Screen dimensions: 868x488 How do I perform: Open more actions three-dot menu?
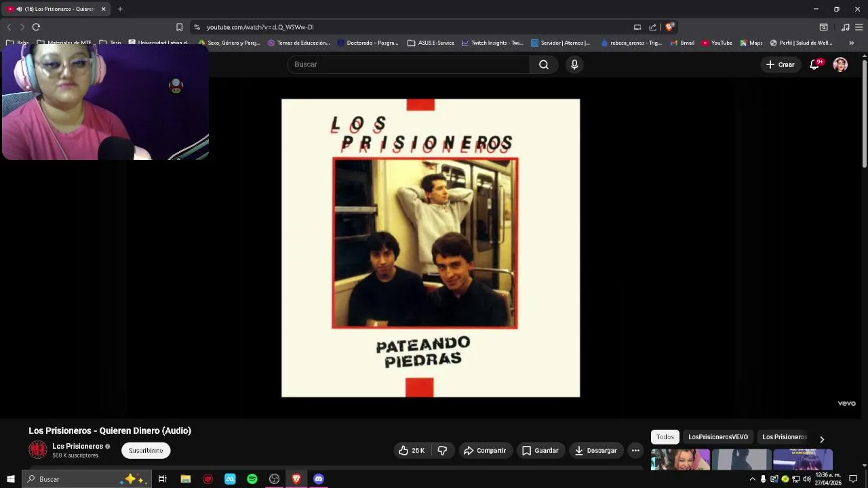click(635, 450)
